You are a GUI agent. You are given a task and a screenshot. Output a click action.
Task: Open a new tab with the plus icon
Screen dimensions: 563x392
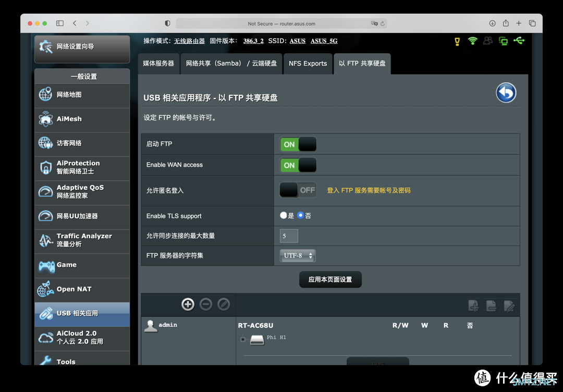pyautogui.click(x=519, y=23)
